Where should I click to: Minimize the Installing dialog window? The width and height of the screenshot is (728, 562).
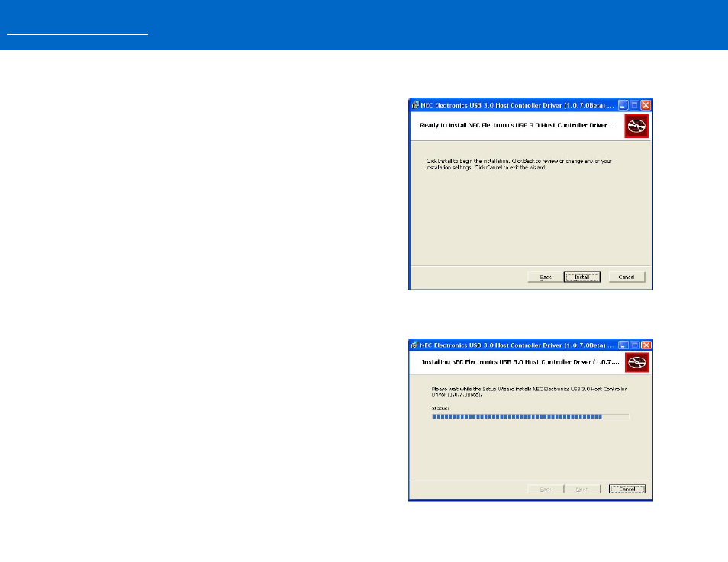point(623,345)
